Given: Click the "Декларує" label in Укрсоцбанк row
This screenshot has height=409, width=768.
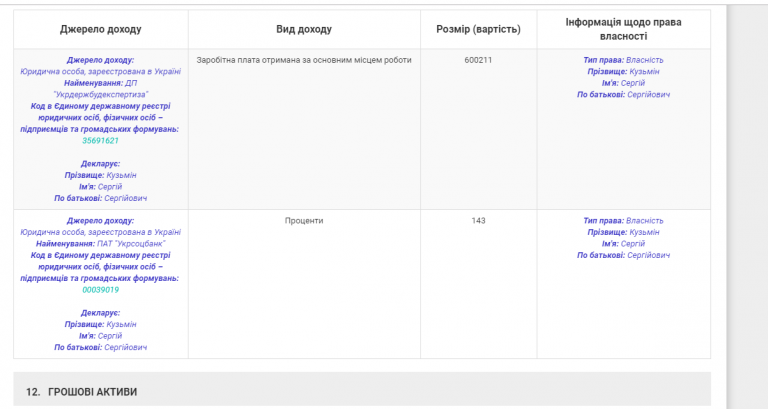Looking at the screenshot, I should coord(100,312).
